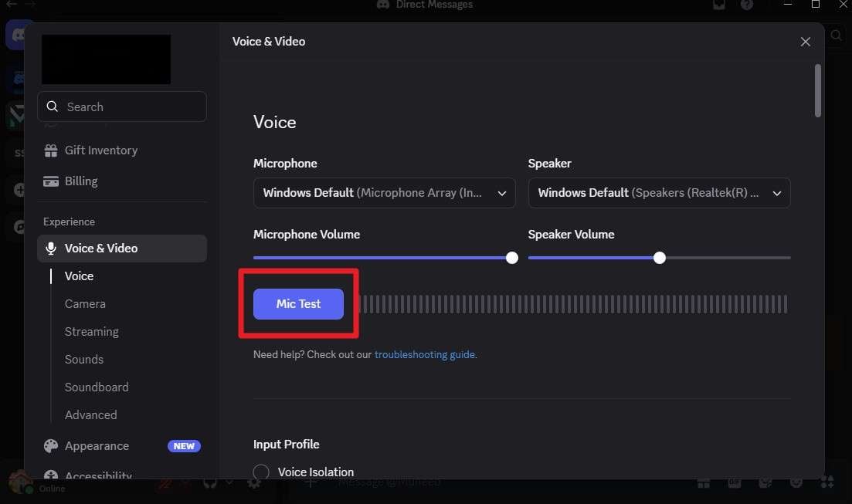Image resolution: width=852 pixels, height=504 pixels.
Task: Click the Microphone Volume label
Action: pyautogui.click(x=307, y=234)
